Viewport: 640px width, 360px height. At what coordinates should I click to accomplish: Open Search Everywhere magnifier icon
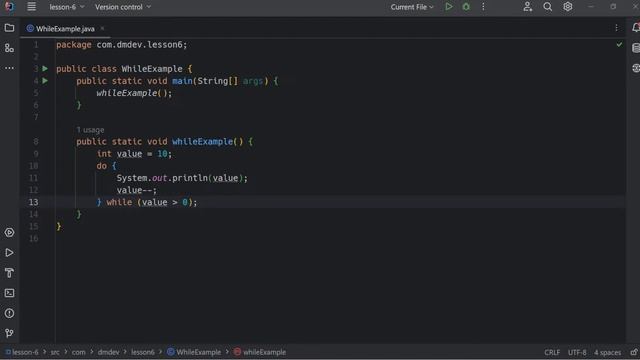(547, 7)
